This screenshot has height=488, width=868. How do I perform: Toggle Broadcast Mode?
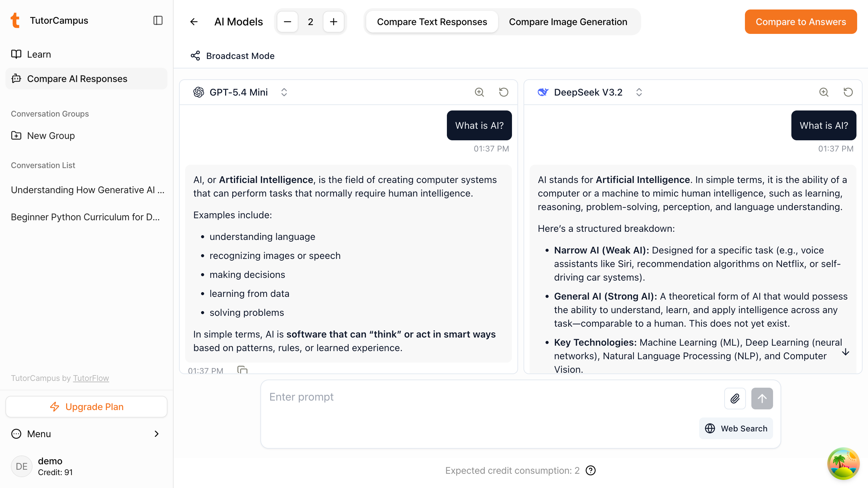233,56
